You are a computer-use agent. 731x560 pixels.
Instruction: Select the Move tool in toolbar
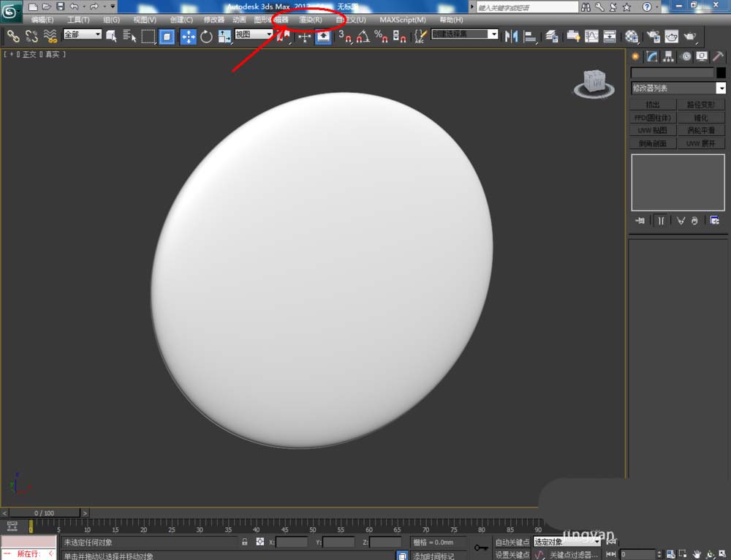[188, 37]
